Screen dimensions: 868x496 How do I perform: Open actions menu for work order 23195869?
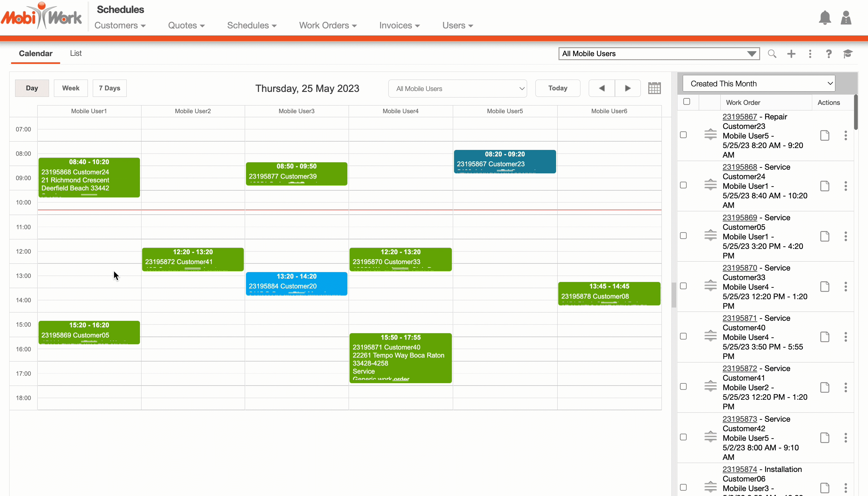[845, 236]
